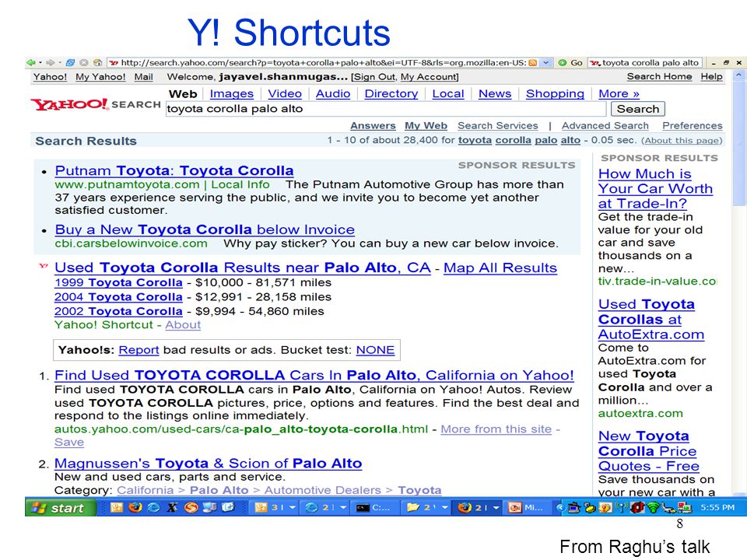
Task: Click the Windows Start button
Action: click(x=61, y=508)
